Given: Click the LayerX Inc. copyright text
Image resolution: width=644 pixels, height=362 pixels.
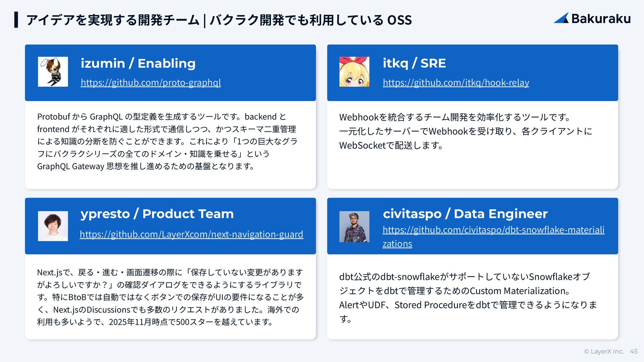Looking at the screenshot, I should point(604,351).
